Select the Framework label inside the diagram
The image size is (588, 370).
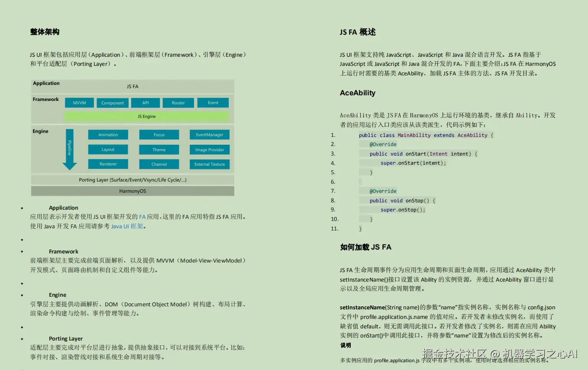pos(45,99)
